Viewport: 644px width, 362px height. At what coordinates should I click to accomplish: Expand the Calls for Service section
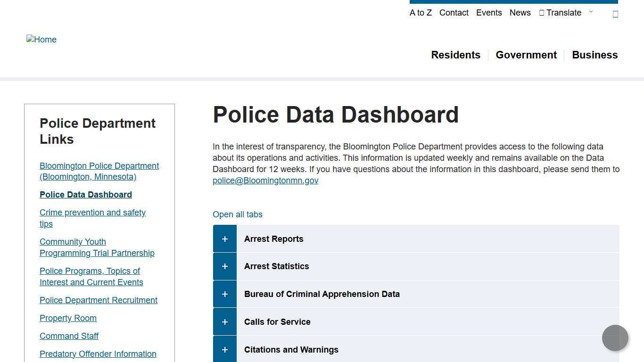tap(224, 321)
